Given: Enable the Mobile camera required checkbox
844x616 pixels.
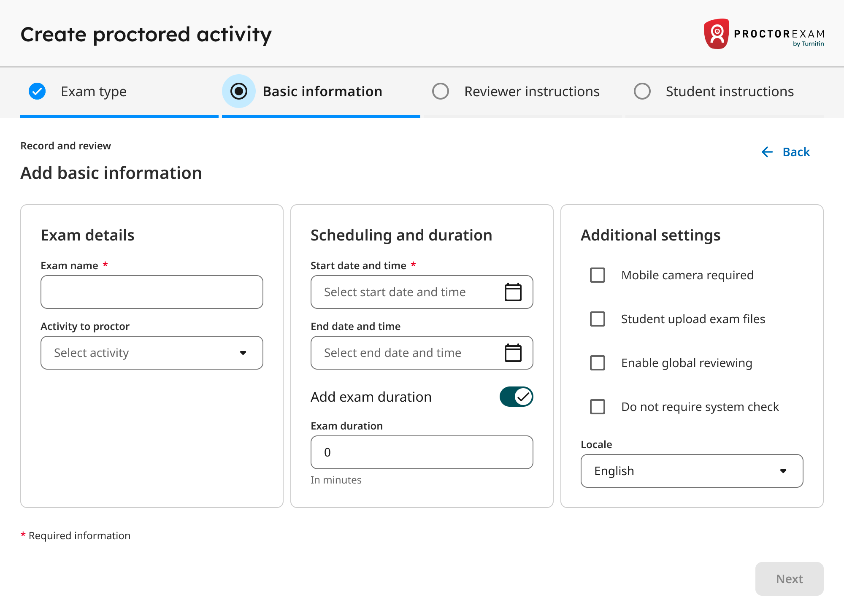Looking at the screenshot, I should (597, 276).
